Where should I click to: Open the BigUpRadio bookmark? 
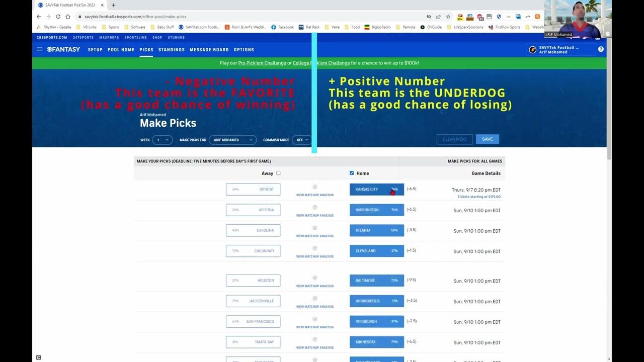point(377,27)
